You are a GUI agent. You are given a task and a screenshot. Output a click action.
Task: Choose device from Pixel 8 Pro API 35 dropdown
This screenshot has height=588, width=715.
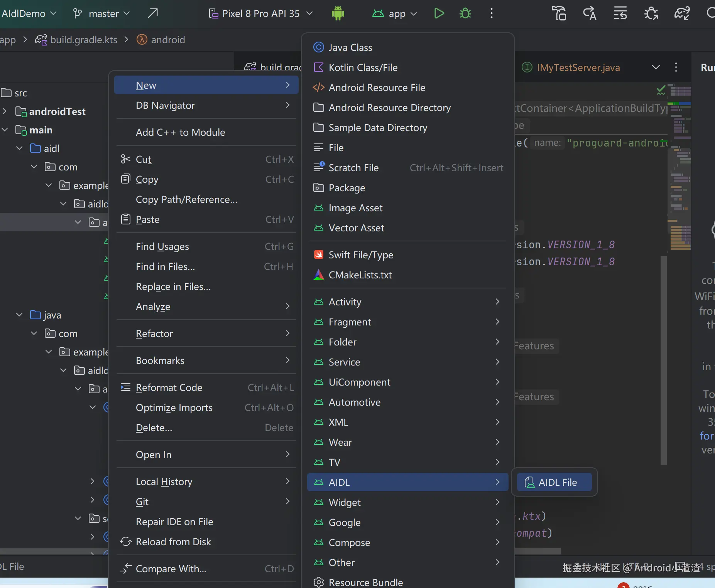(261, 13)
